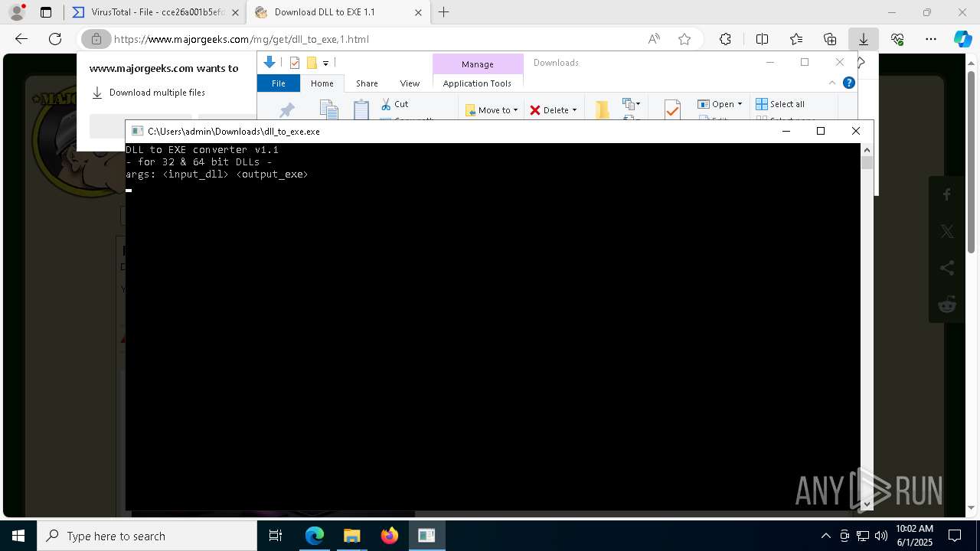Viewport: 980px width, 551px height.
Task: Open Task View on taskbar
Action: point(276,536)
